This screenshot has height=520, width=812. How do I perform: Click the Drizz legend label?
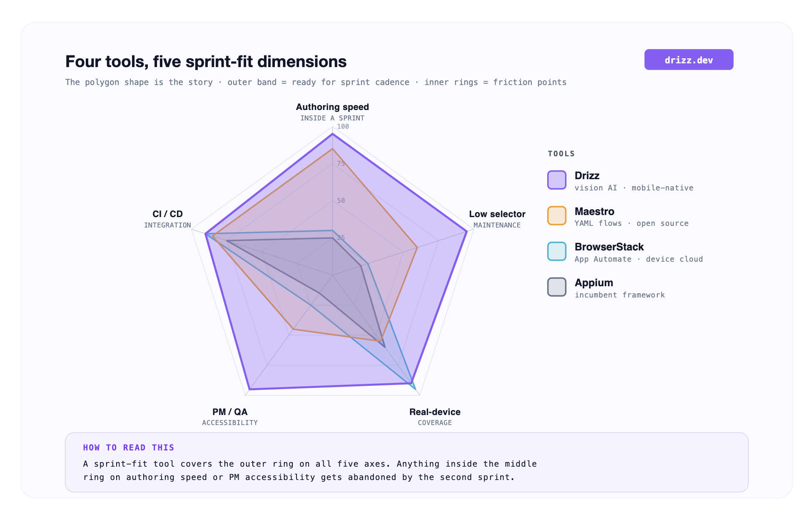point(587,175)
